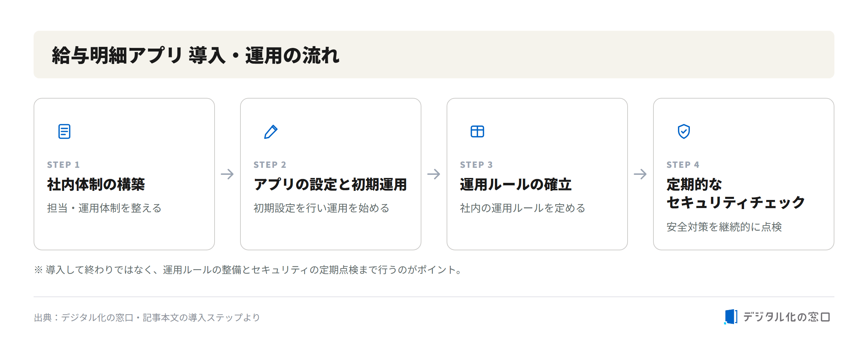Select the 運用ルールの確立 heading

pos(516,184)
